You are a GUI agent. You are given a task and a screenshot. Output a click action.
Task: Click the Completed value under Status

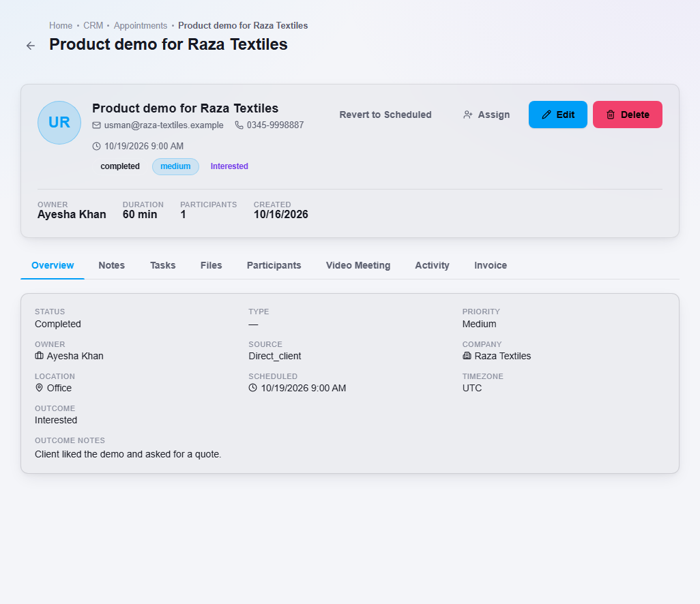click(58, 324)
